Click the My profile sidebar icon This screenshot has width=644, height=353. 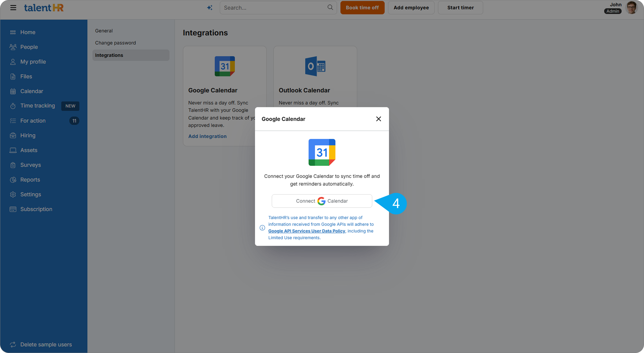tap(13, 62)
